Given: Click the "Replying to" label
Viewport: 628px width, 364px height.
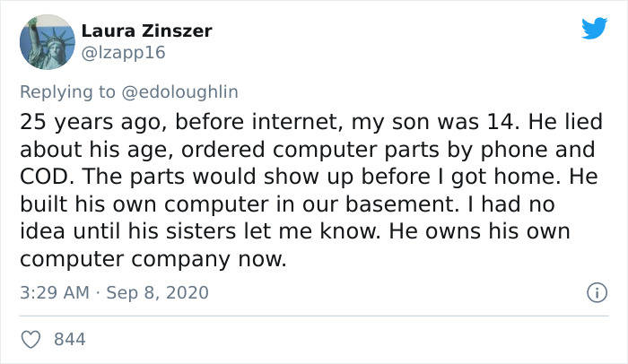Looking at the screenshot, I should pyautogui.click(x=67, y=92).
